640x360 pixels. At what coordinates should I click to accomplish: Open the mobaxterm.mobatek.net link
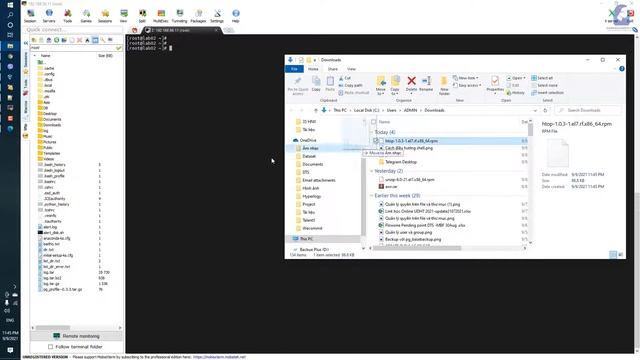point(219,357)
